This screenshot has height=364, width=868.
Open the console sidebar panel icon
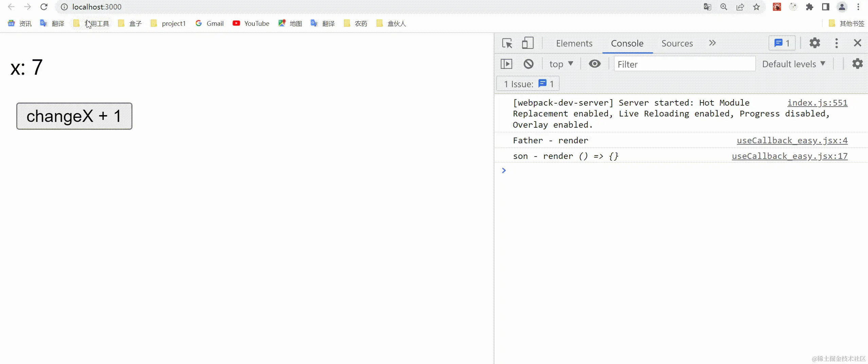tap(506, 64)
